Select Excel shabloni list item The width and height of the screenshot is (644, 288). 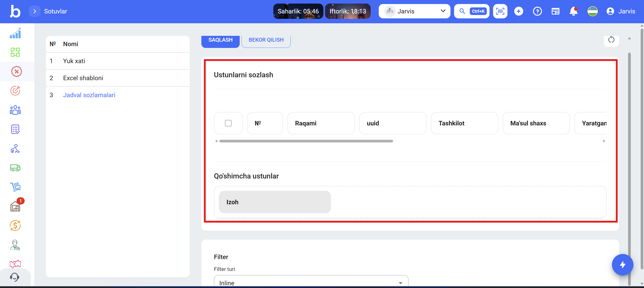(x=83, y=78)
